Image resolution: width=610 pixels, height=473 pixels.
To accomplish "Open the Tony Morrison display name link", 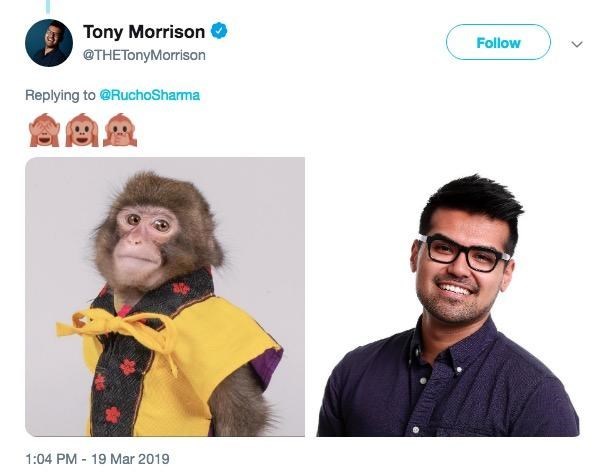I will [x=145, y=33].
